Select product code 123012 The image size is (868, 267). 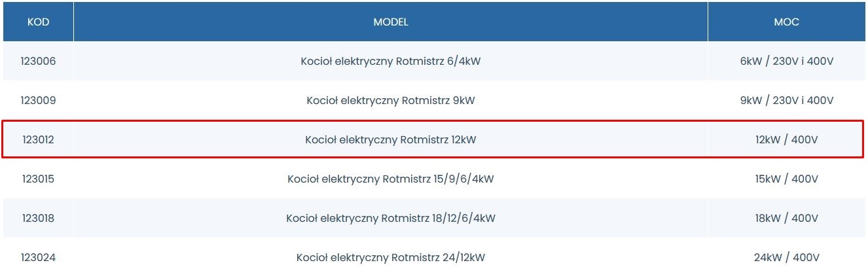38,139
